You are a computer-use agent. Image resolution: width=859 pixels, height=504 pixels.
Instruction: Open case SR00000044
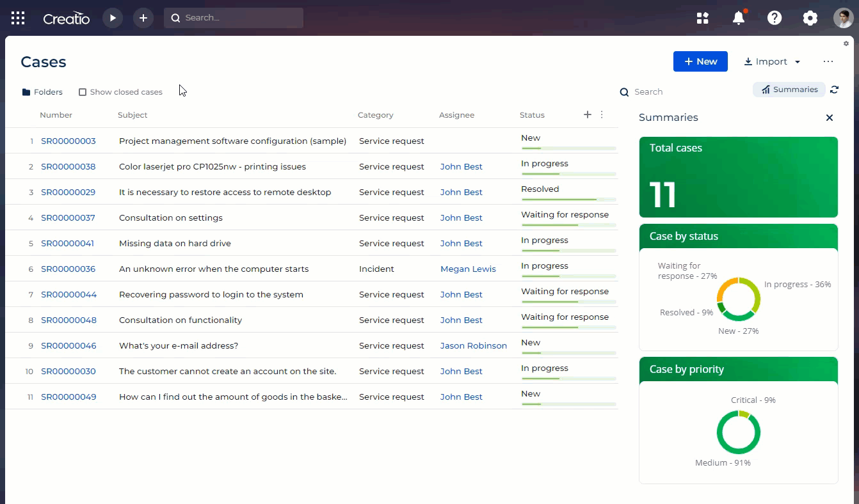tap(69, 294)
